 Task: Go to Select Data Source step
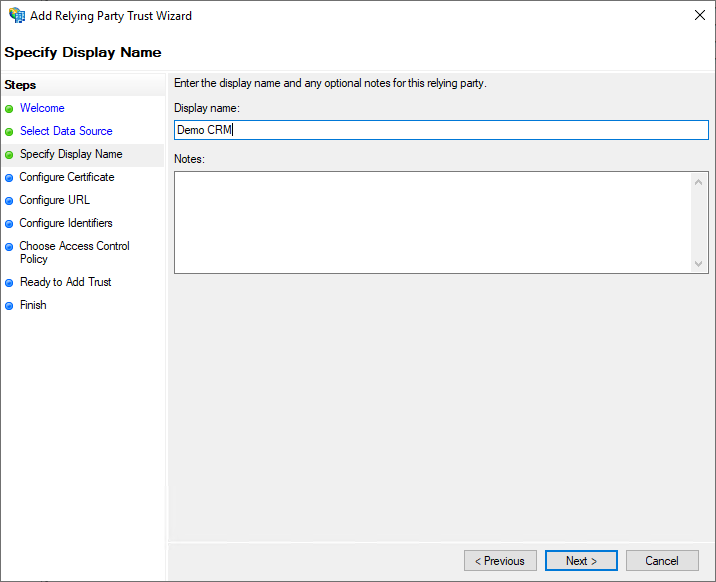pos(66,131)
